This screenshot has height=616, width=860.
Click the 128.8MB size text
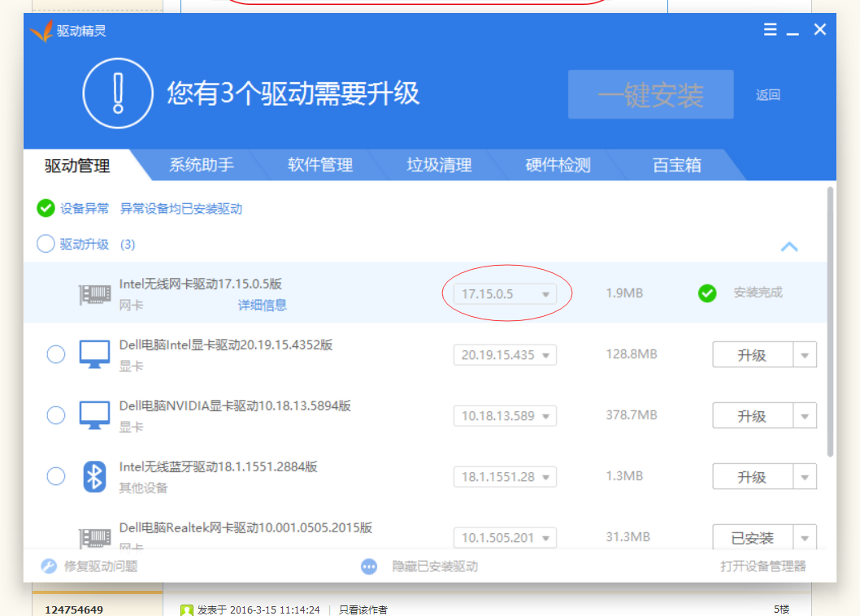pyautogui.click(x=632, y=354)
